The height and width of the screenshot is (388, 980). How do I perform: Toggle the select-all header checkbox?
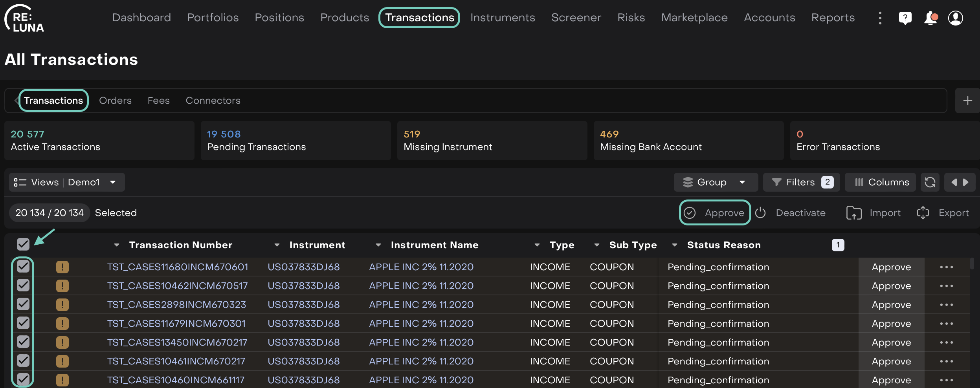point(23,244)
